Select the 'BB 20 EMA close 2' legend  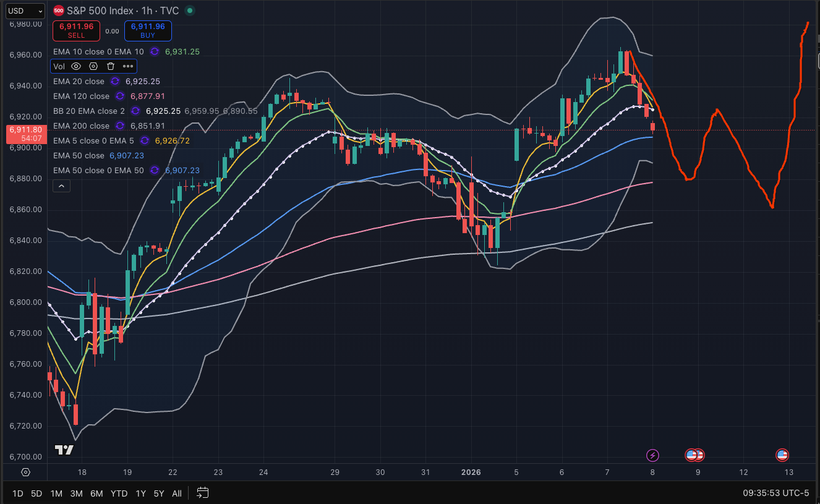(x=89, y=111)
